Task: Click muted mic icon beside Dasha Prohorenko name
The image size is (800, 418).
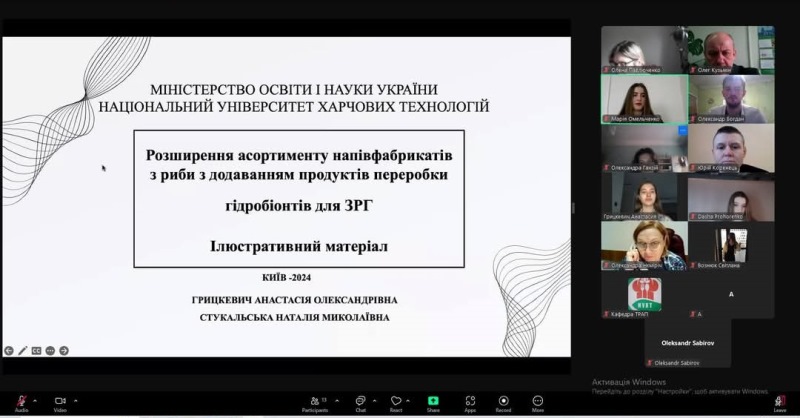Action: point(693,216)
